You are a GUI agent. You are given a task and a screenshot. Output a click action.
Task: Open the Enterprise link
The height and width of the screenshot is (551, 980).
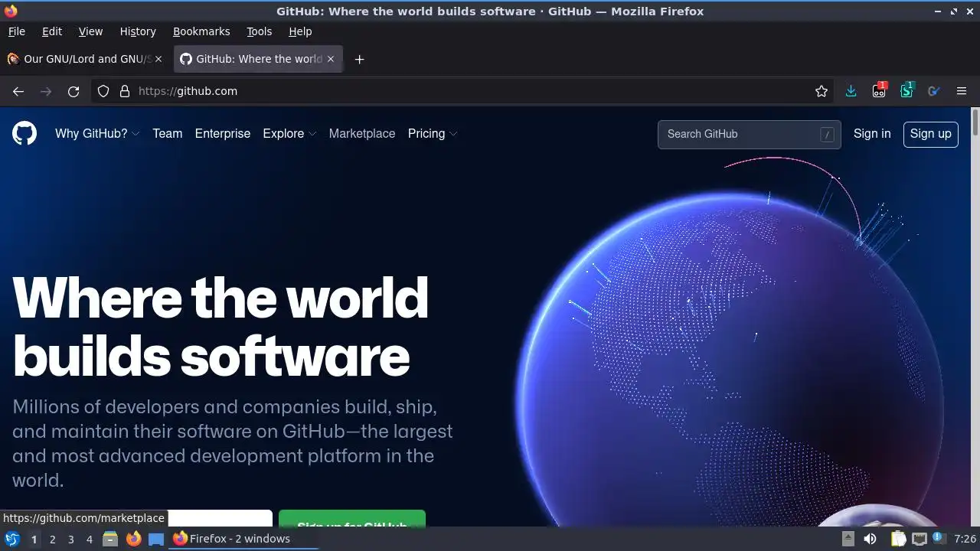pos(223,134)
